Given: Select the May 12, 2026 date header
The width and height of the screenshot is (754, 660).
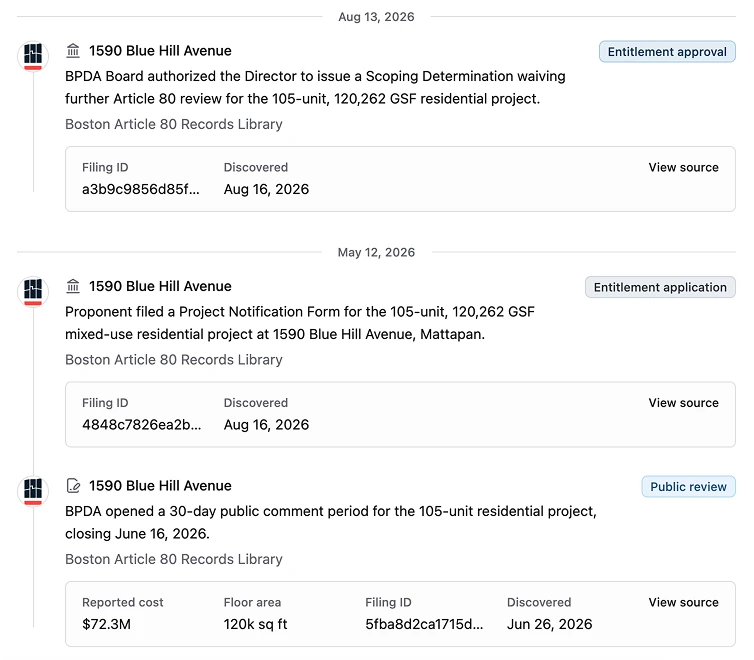Looking at the screenshot, I should tap(376, 252).
